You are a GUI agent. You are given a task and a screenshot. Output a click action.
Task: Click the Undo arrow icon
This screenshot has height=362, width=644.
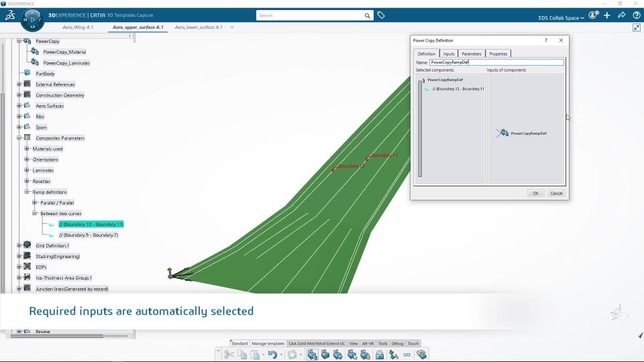(x=272, y=355)
